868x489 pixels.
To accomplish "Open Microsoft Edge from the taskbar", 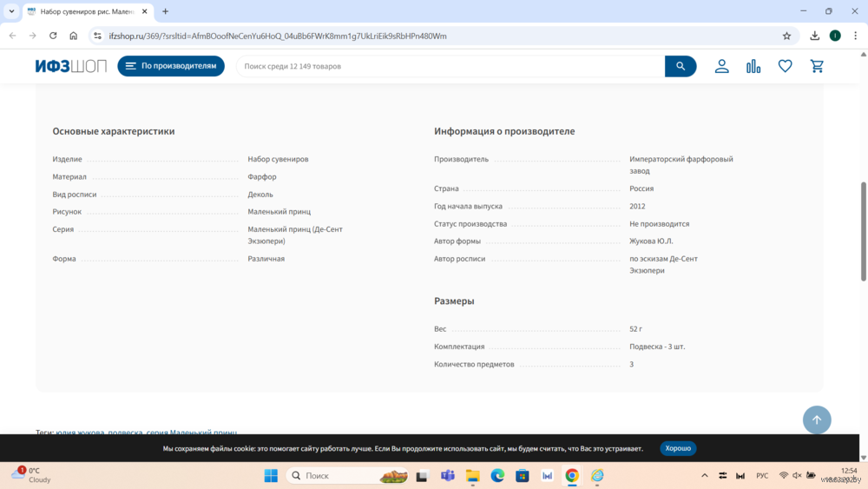I will (497, 476).
